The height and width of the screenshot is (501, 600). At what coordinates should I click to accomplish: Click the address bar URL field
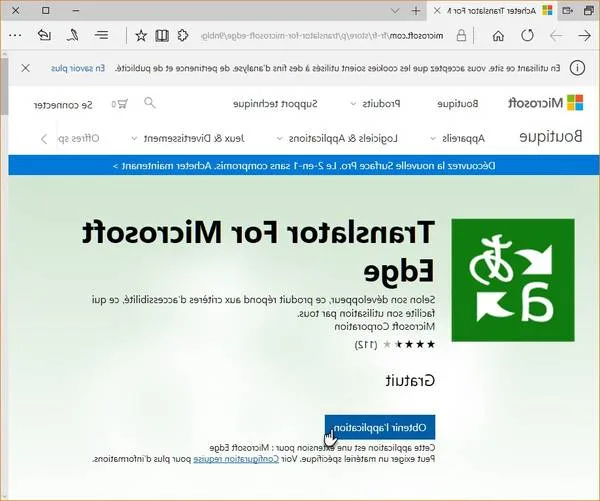(x=321, y=36)
